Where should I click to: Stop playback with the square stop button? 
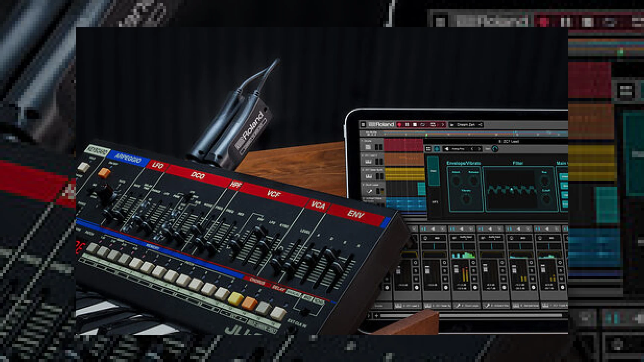[415, 125]
